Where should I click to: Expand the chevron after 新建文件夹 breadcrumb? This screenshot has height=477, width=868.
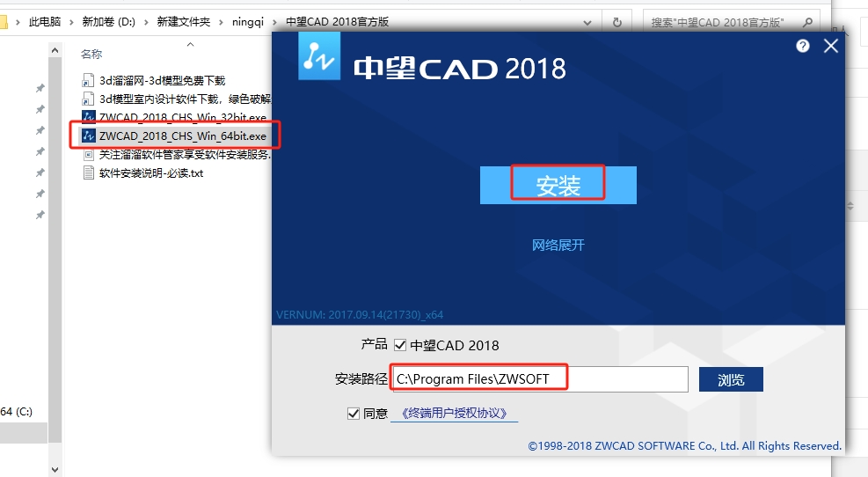tap(221, 23)
